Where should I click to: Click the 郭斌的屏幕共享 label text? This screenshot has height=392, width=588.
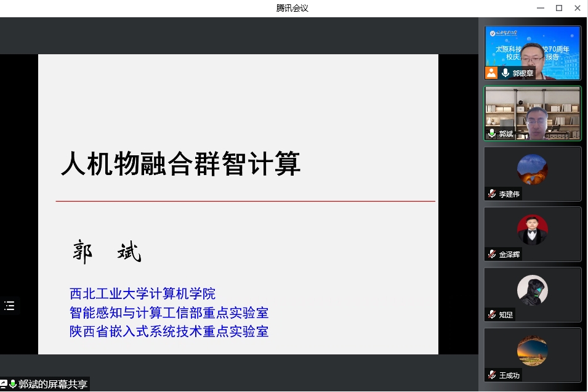(53, 384)
